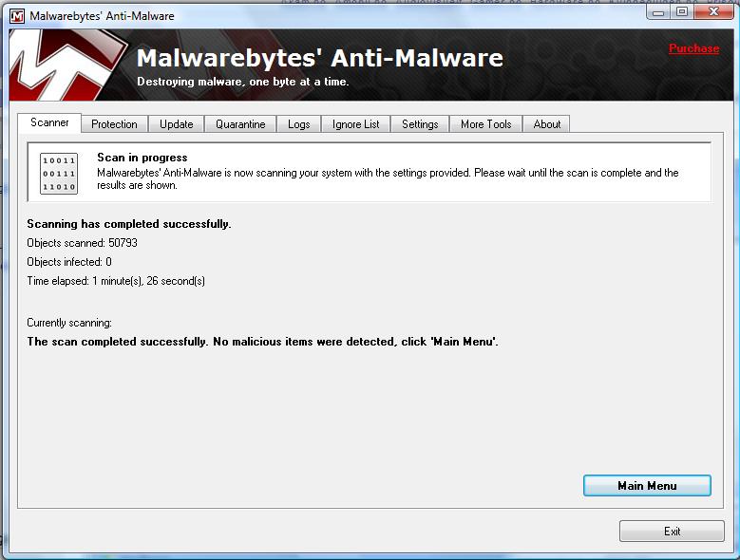This screenshot has width=740, height=560.
Task: Select 'Time elapsed' text line
Action: [x=116, y=281]
